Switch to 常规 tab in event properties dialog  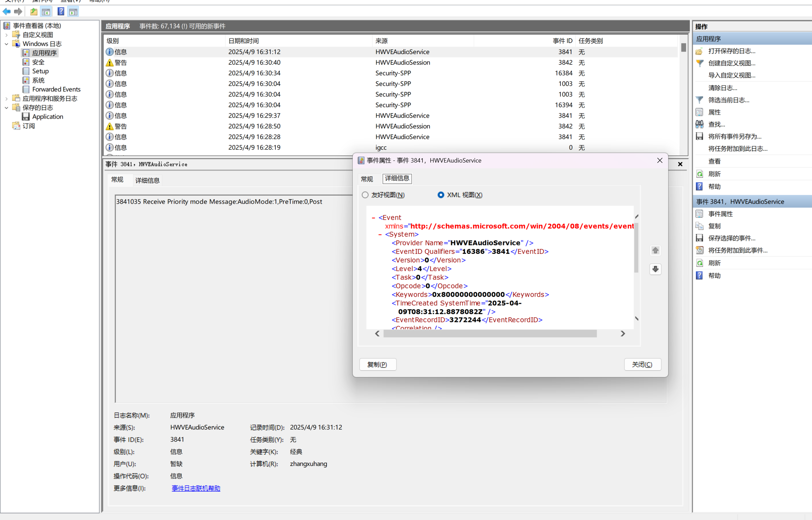click(x=367, y=179)
